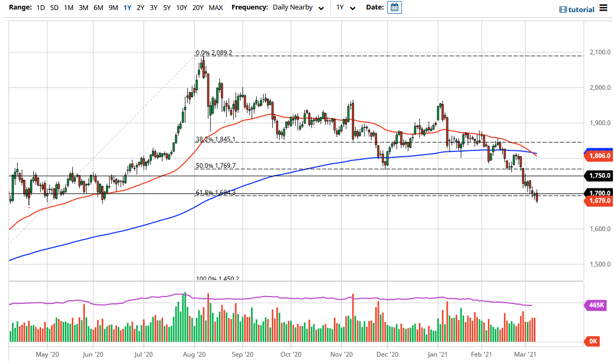Click the May '20 date axis label
The height and width of the screenshot is (364, 614).
pyautogui.click(x=47, y=354)
